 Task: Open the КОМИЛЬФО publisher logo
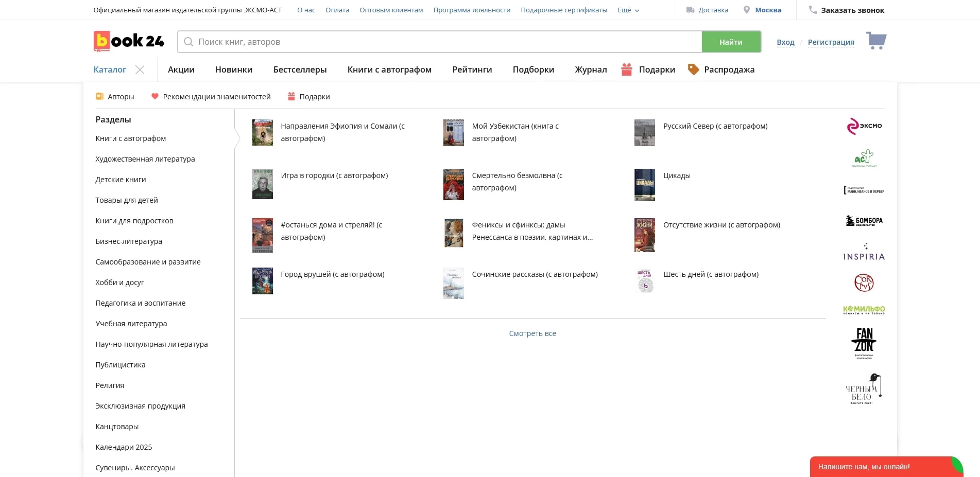point(864,310)
